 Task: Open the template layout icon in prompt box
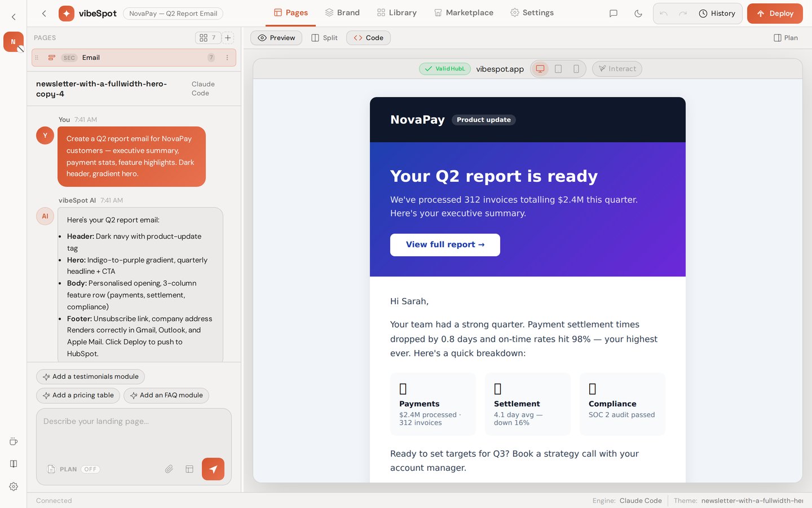point(189,469)
